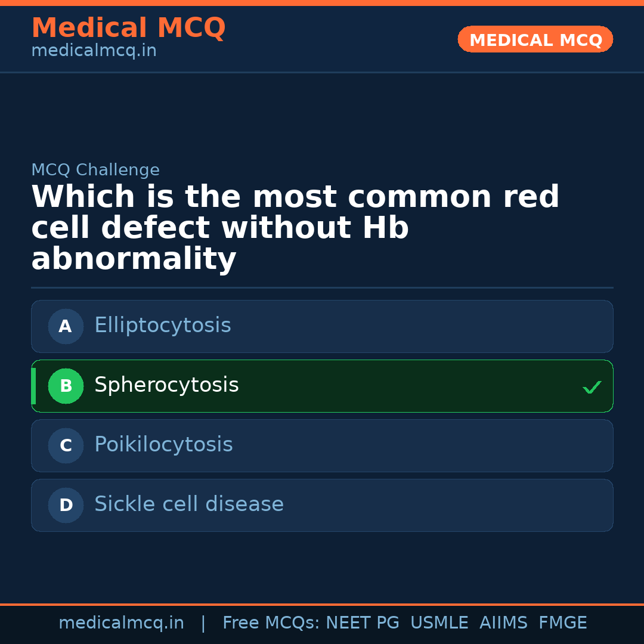The width and height of the screenshot is (644, 644).
Task: Open the medicalmcq.in link in the footer
Action: pyautogui.click(x=121, y=623)
